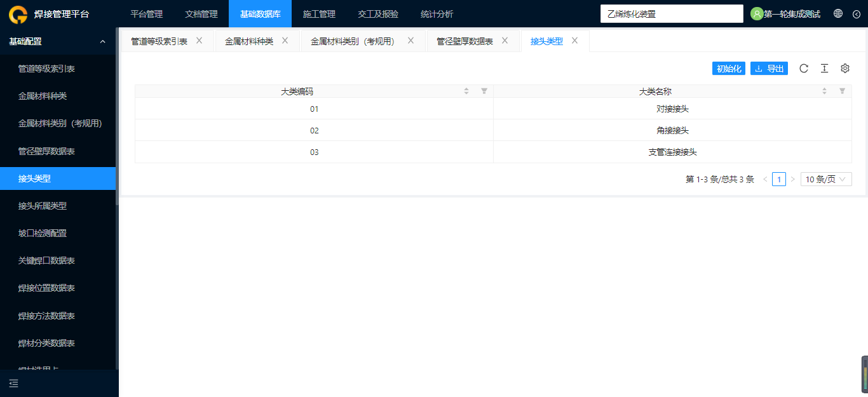
Task: Click the 导出 export button
Action: (769, 69)
